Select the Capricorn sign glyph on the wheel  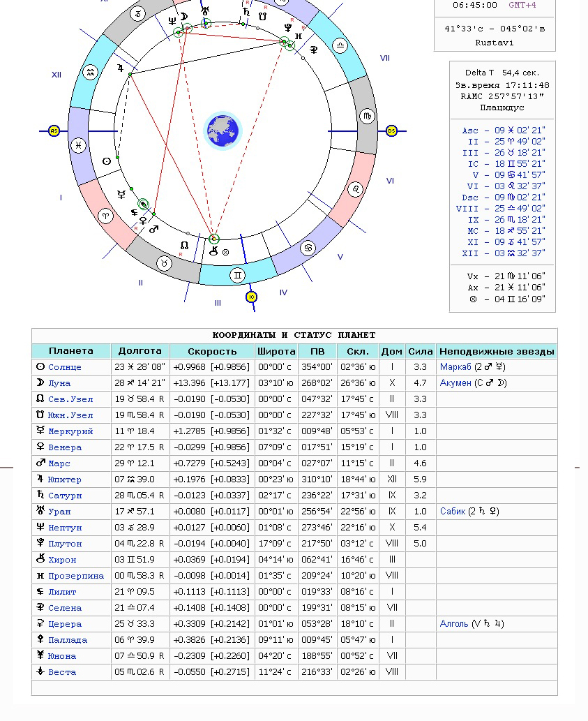[x=138, y=13]
